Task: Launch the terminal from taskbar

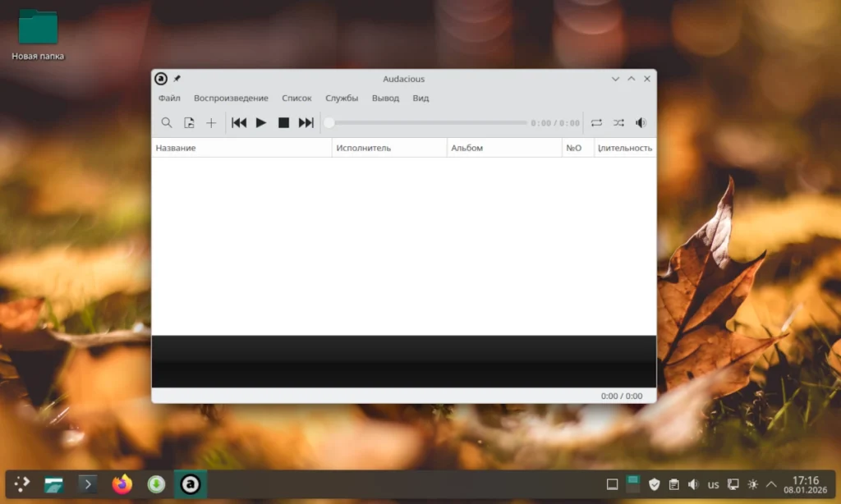Action: click(87, 484)
